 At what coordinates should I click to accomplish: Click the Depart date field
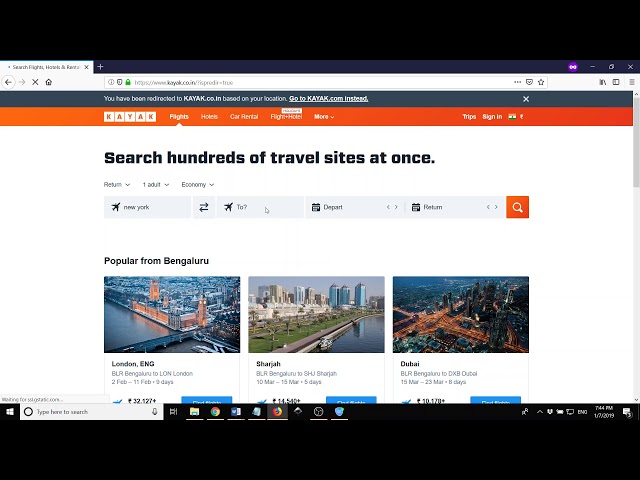click(355, 207)
